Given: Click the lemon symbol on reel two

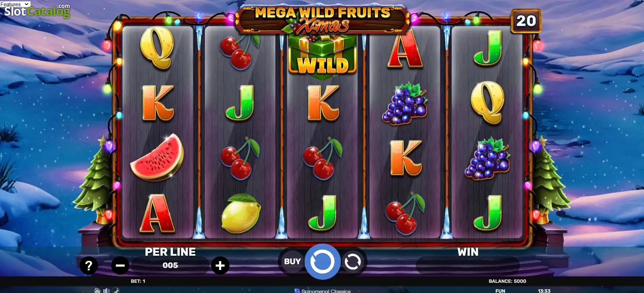Looking at the screenshot, I should (241, 213).
